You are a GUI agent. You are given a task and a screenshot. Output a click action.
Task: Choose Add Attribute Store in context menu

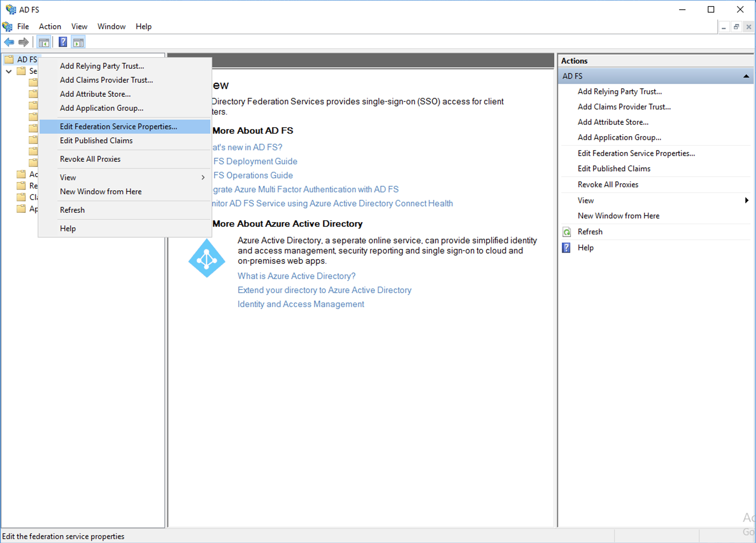[125, 94]
